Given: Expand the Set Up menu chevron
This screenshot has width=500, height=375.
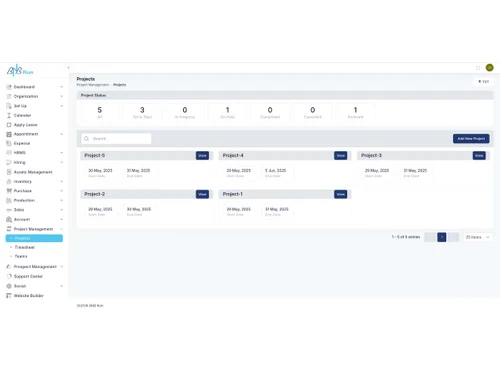Looking at the screenshot, I should [61, 106].
